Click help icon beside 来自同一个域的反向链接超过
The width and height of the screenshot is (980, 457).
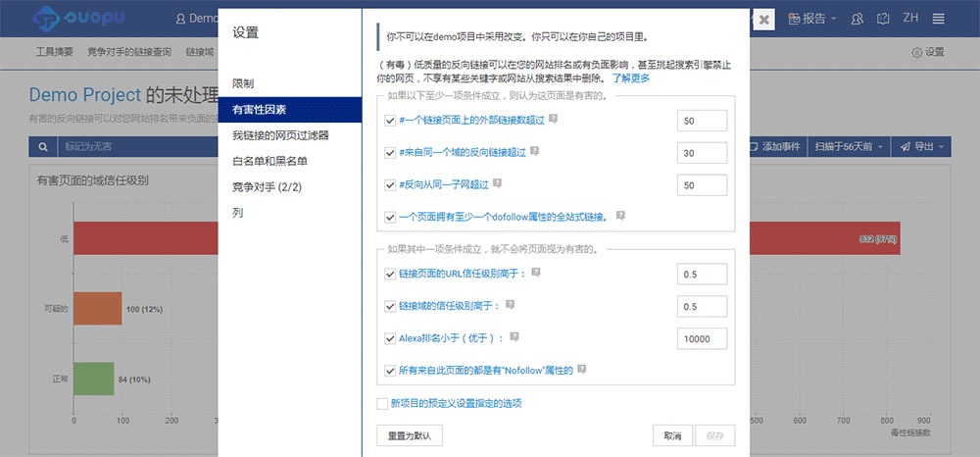(x=535, y=152)
